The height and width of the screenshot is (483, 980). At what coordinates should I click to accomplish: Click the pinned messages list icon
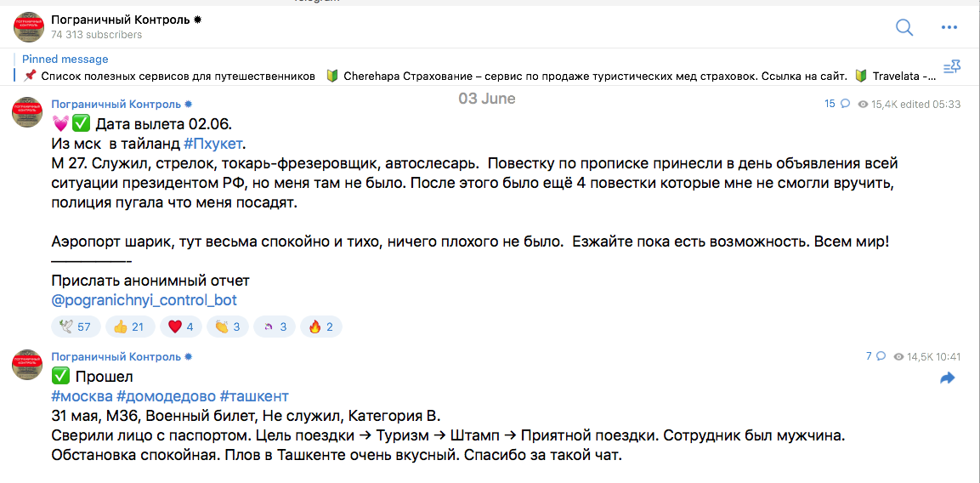(x=950, y=67)
